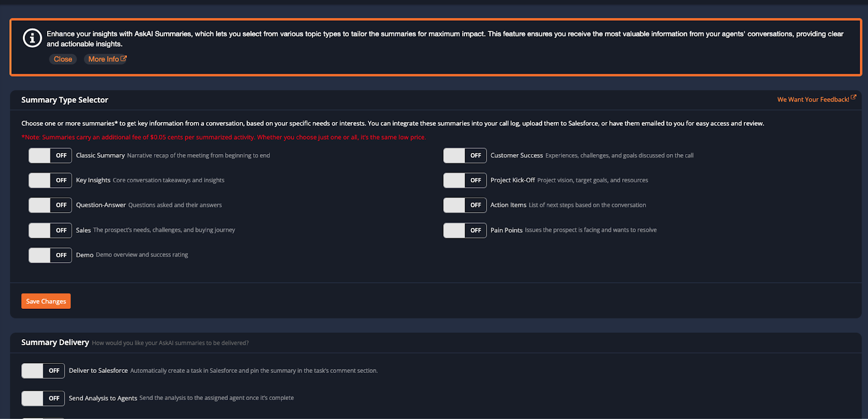Open the We Want Your Feedback link

(813, 99)
